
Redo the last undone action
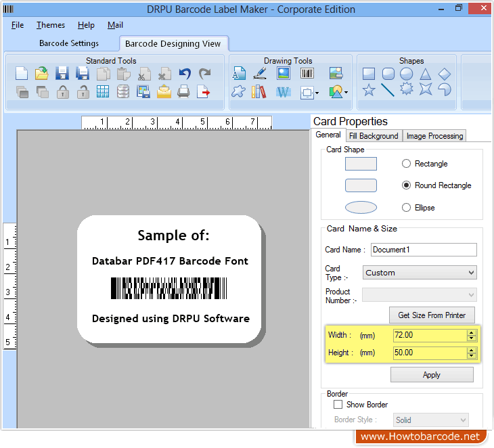point(205,73)
